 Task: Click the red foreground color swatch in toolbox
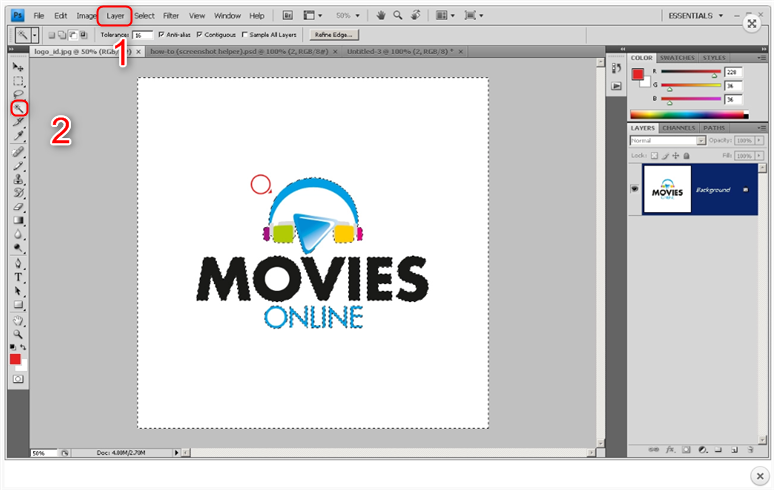click(15, 359)
